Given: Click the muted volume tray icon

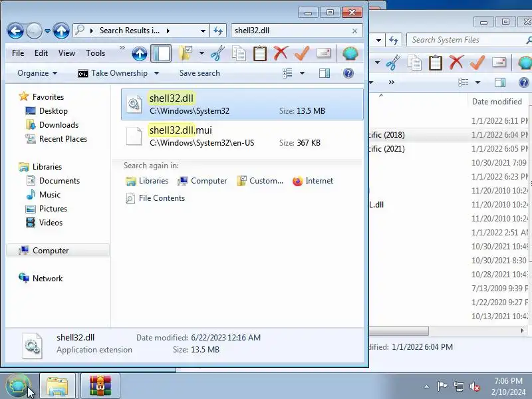Looking at the screenshot, I should click(474, 386).
